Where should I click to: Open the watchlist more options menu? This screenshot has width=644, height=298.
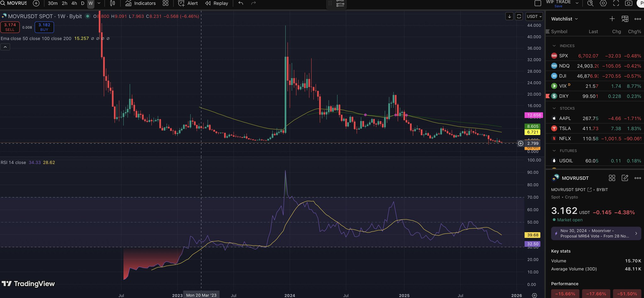coord(638,19)
